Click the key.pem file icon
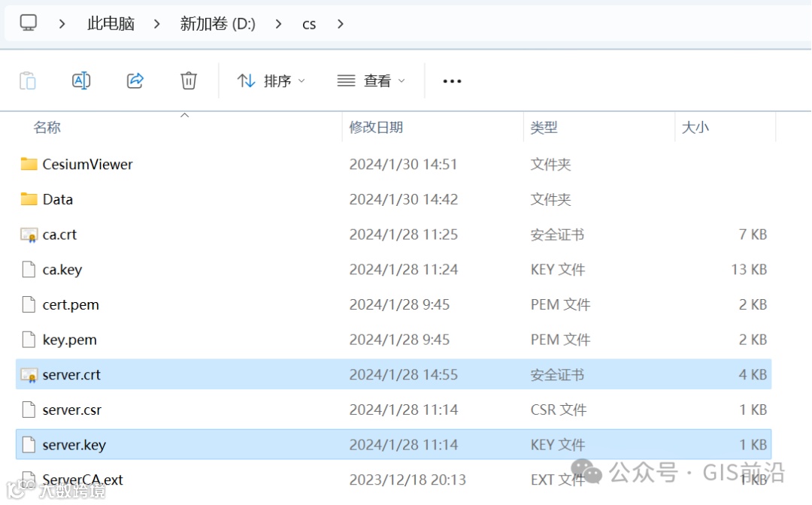The image size is (812, 505). click(x=29, y=340)
